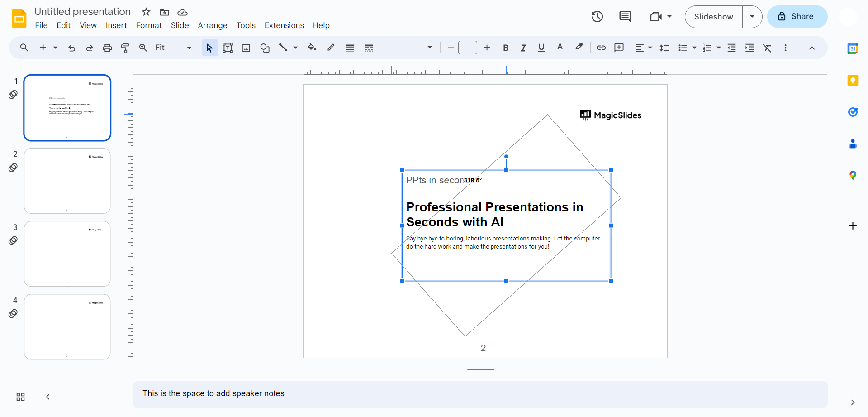This screenshot has height=417, width=868.
Task: Click the Insert link icon
Action: tap(601, 48)
